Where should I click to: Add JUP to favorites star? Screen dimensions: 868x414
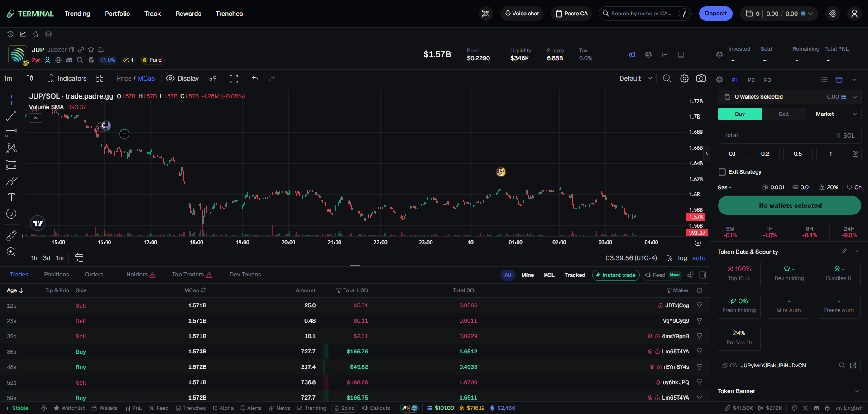click(x=91, y=49)
